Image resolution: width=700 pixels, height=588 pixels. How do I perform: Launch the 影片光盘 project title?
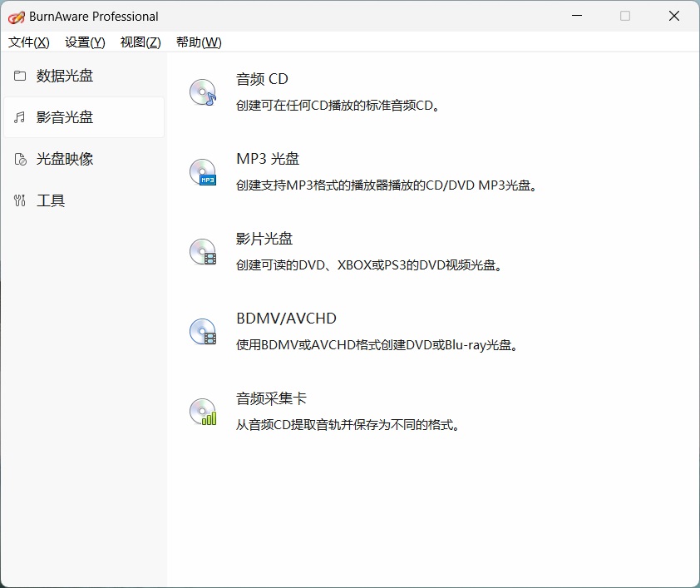(x=264, y=239)
